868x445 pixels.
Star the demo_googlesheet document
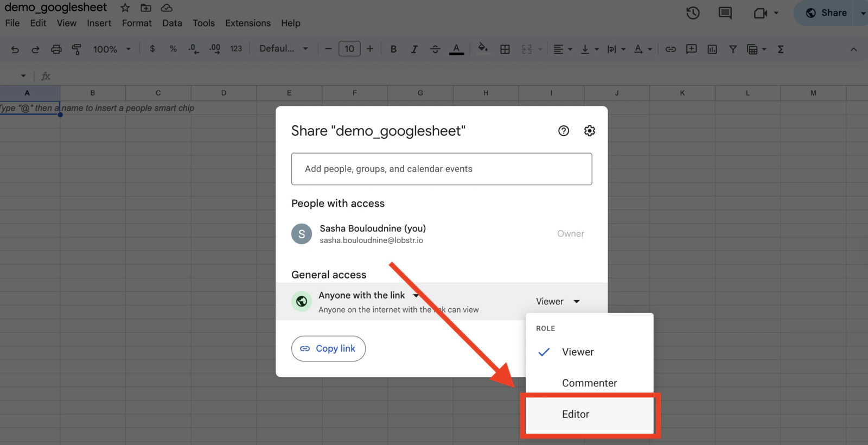tap(125, 8)
